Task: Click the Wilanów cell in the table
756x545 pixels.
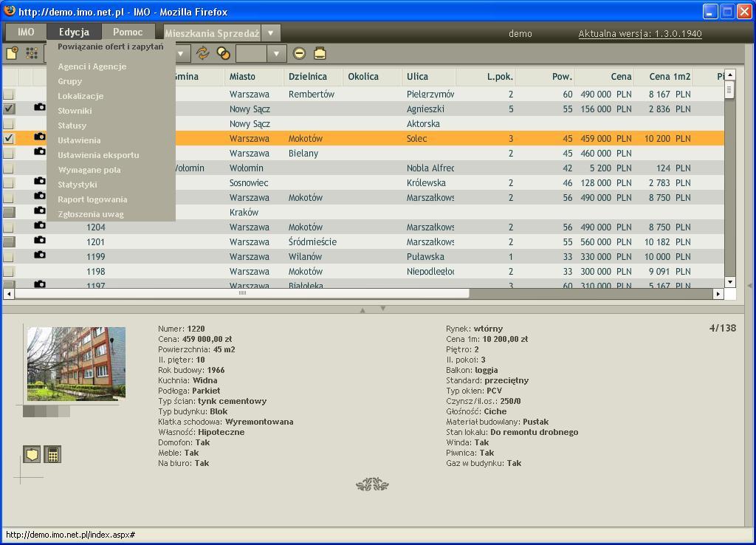Action: pos(305,256)
